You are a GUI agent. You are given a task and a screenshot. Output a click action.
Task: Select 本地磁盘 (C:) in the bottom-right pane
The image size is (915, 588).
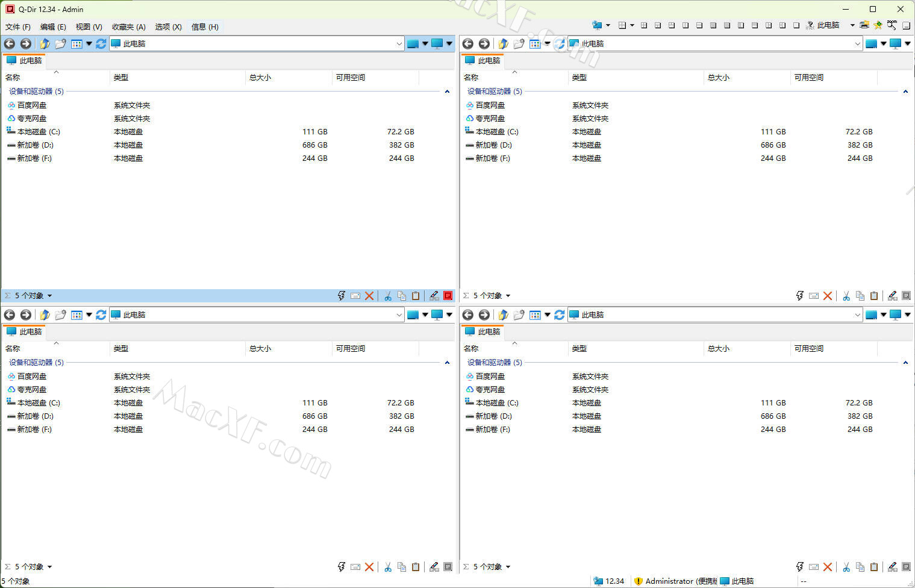[496, 402]
